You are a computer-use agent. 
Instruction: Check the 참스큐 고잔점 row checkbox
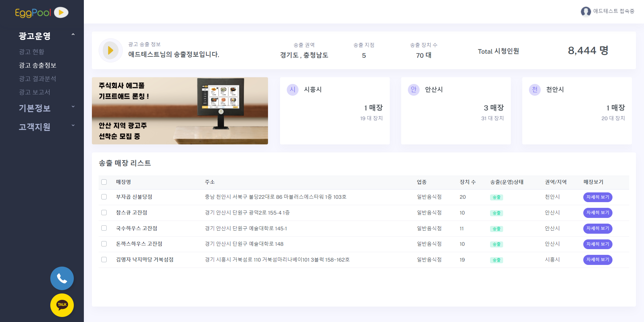click(104, 213)
